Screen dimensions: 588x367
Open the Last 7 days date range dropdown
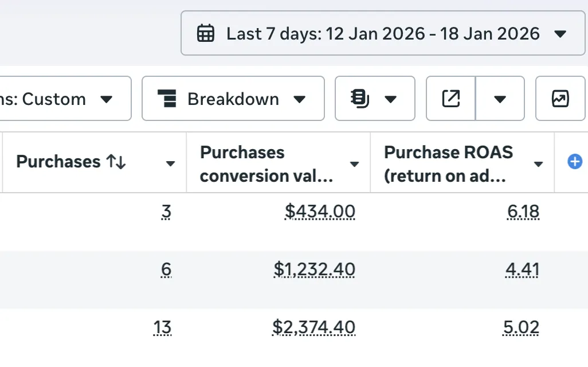click(383, 33)
